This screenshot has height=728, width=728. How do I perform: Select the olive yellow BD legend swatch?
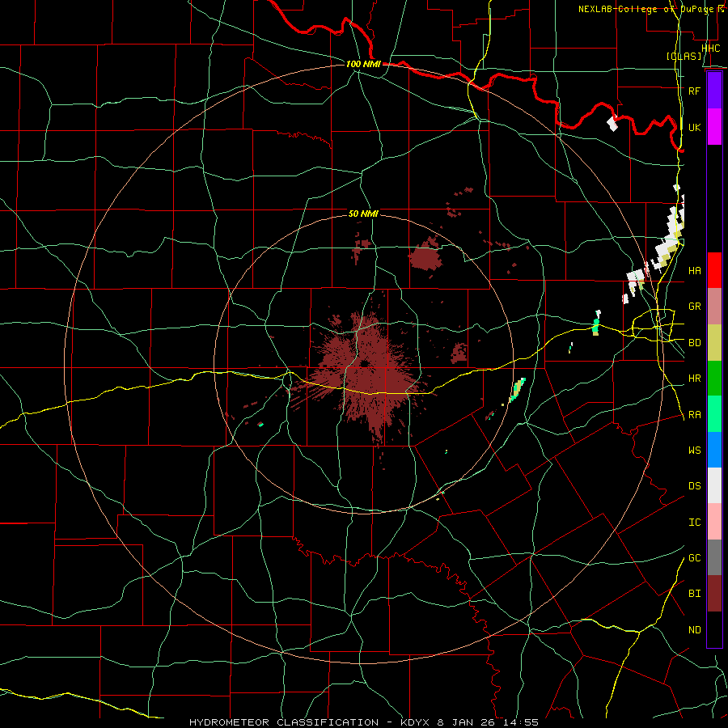(x=714, y=343)
